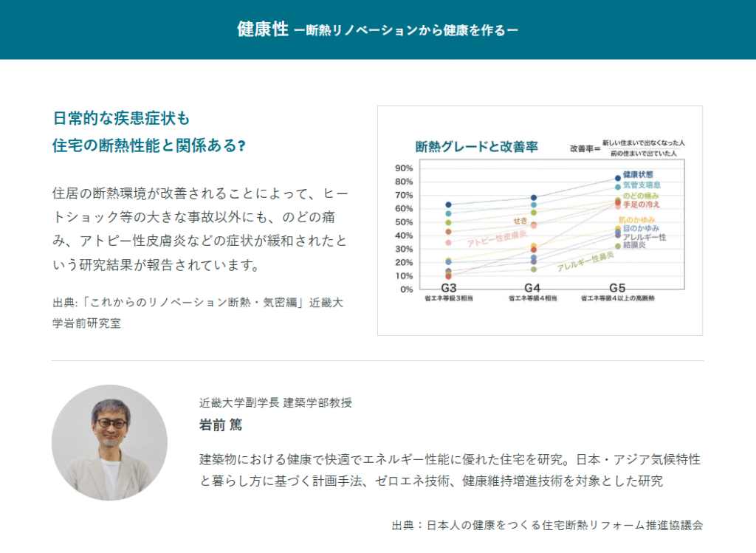The height and width of the screenshot is (553, 756).
Task: Click the 健康状態 legend label
Action: (638, 174)
